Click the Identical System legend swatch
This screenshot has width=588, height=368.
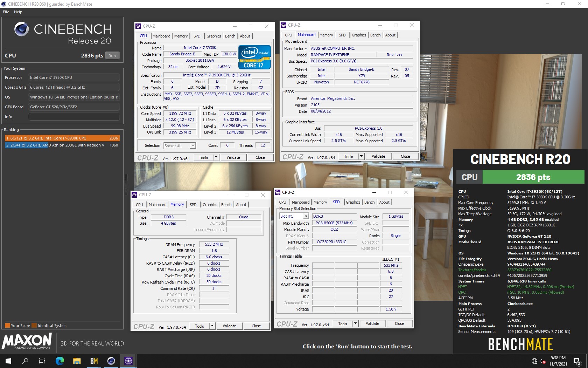coord(34,326)
